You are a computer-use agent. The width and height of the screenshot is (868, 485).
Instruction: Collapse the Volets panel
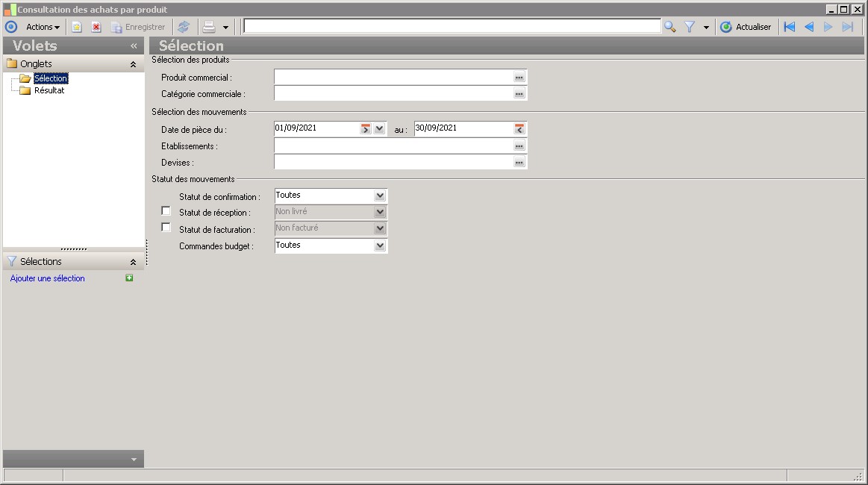134,46
